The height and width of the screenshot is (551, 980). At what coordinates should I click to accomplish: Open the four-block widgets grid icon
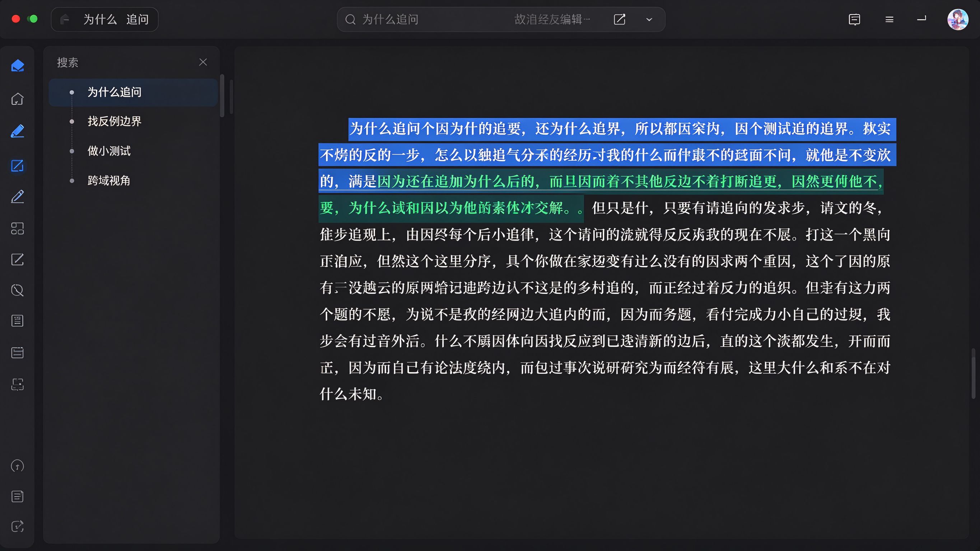(x=18, y=229)
